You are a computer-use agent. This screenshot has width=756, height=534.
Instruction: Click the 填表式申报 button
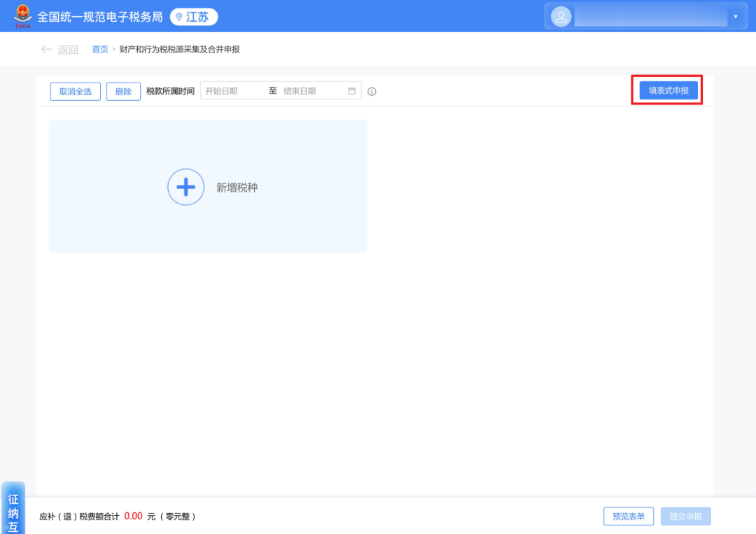point(668,90)
